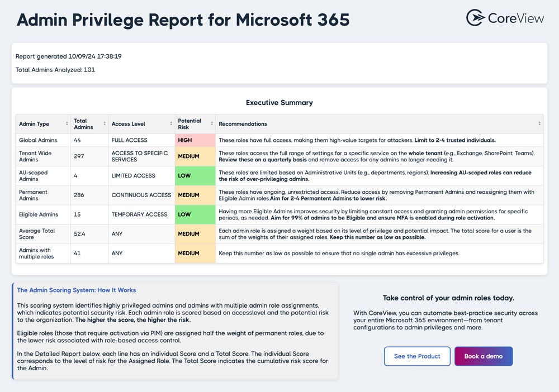Open sorting options for the Admin Type header
This screenshot has width=559, height=392.
tap(35, 123)
